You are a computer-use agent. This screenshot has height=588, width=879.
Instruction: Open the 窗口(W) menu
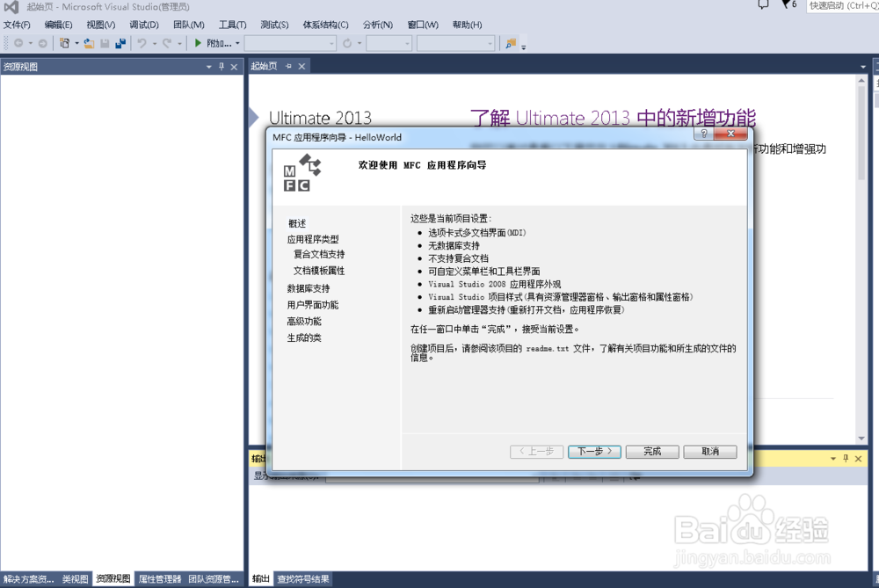coord(423,25)
